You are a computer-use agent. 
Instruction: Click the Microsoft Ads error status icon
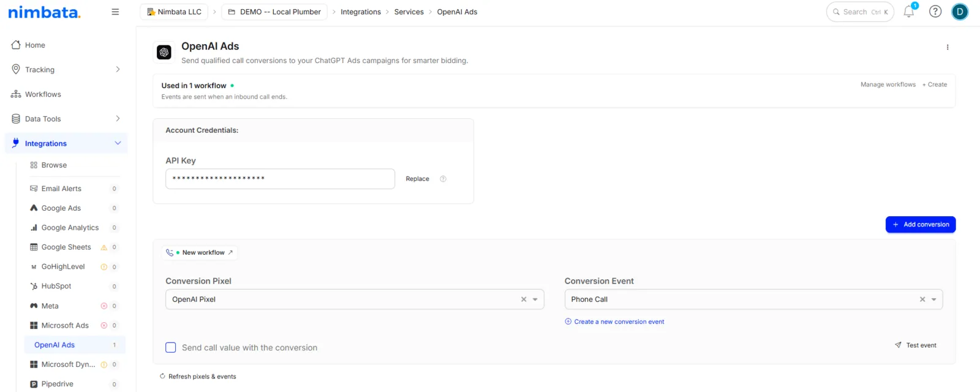tap(104, 326)
